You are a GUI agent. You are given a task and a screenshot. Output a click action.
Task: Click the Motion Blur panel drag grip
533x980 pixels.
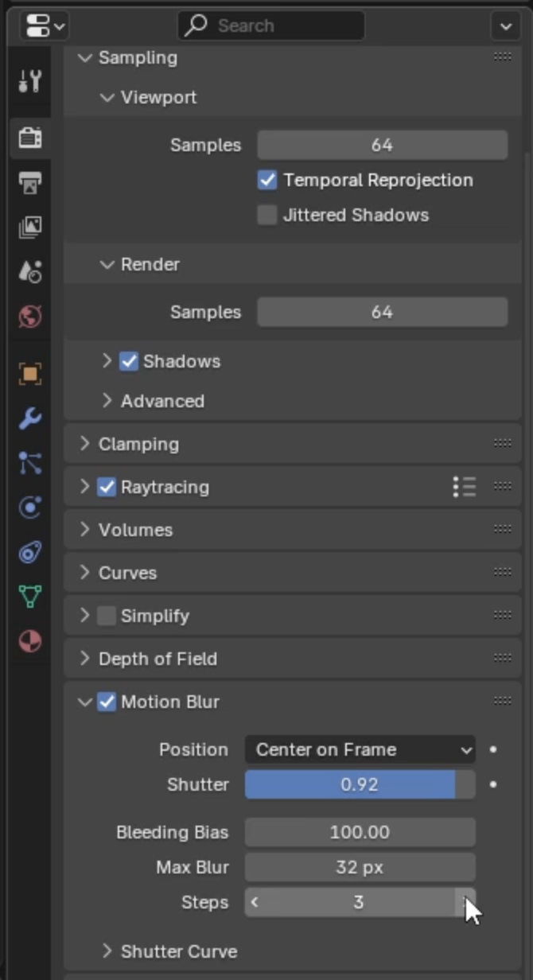pyautogui.click(x=502, y=702)
